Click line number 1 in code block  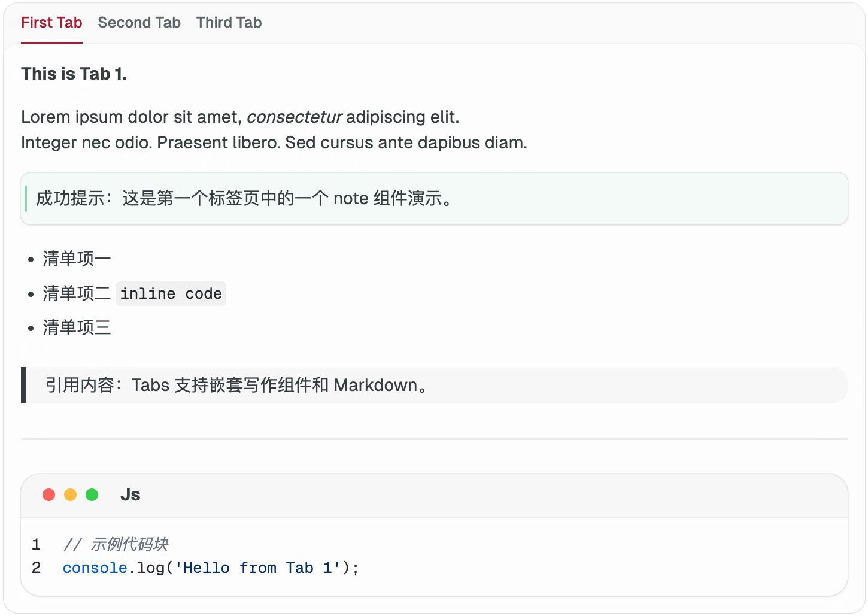37,544
